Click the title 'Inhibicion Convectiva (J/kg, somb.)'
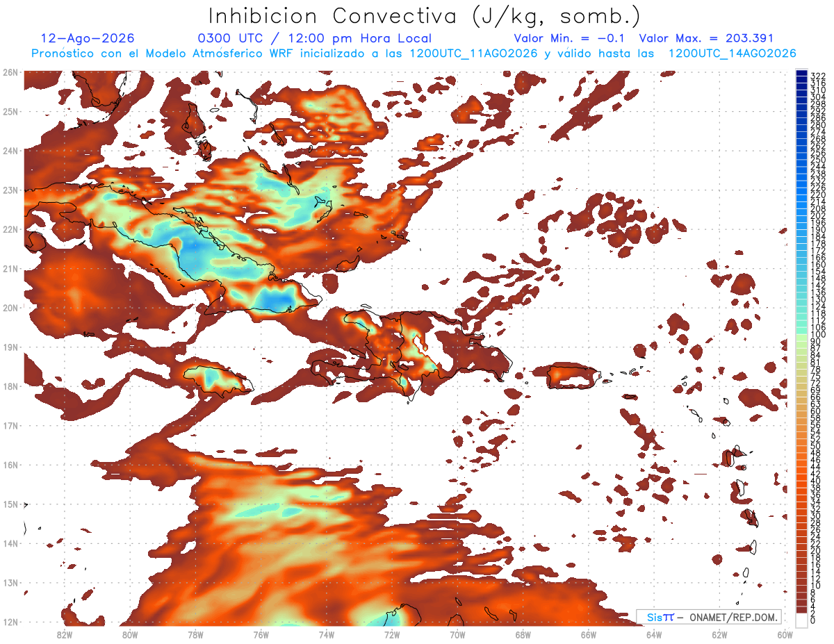This screenshot has width=834, height=644. pos(425,16)
